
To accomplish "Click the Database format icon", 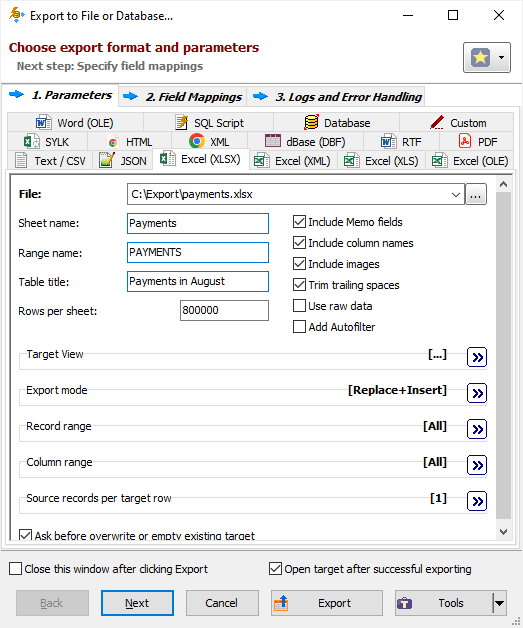I will (312, 122).
